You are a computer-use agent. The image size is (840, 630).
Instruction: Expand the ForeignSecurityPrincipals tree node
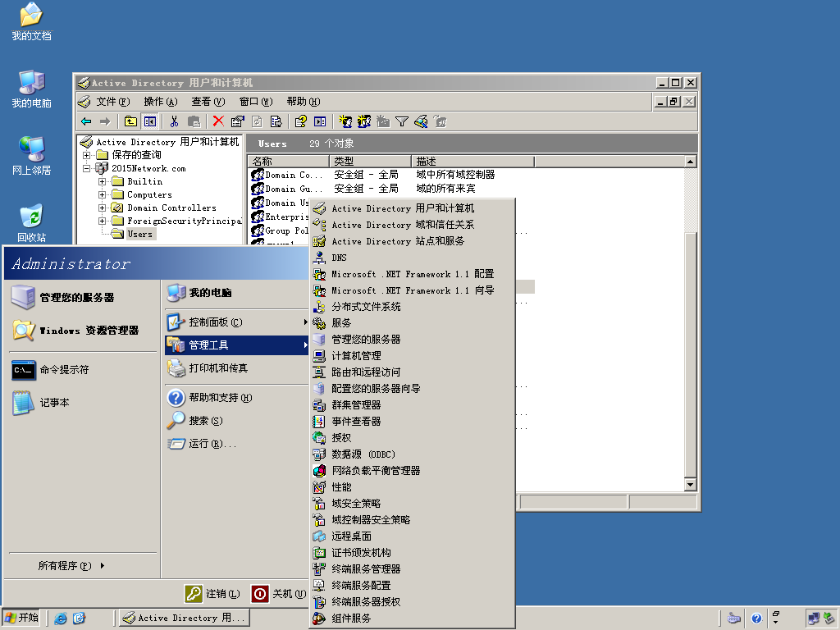coord(102,221)
